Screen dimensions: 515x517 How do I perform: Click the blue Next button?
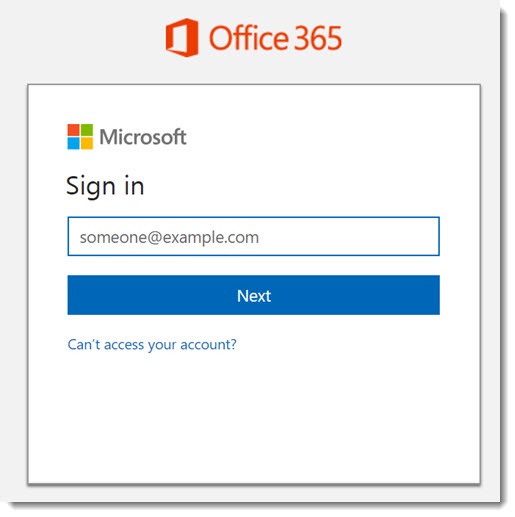(x=253, y=295)
